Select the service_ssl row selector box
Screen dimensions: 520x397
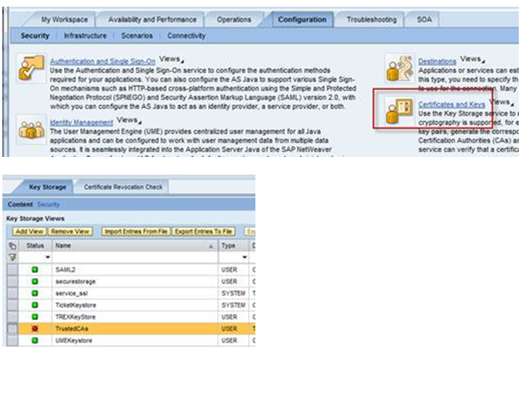(13, 293)
